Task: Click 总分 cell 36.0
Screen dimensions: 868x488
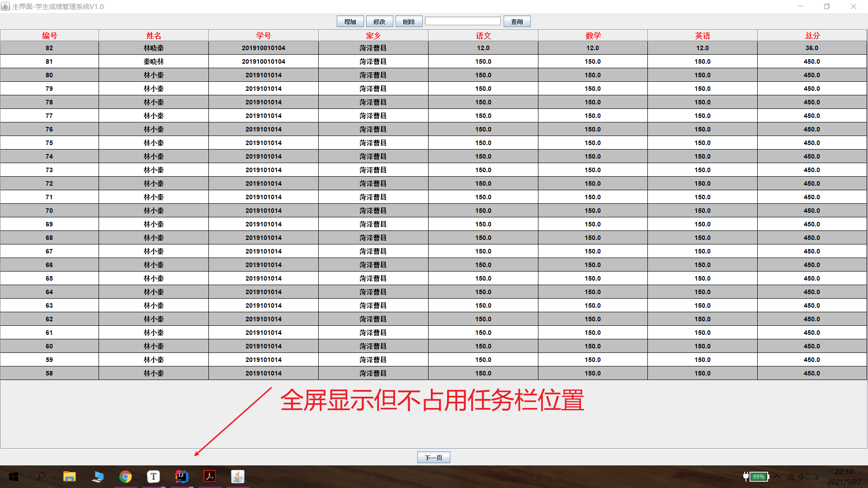Action: point(812,48)
